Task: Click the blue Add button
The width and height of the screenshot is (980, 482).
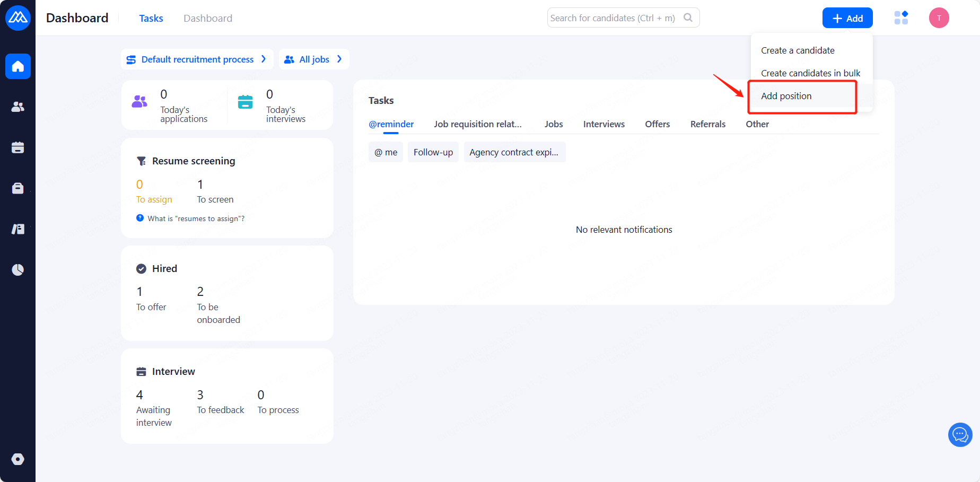Action: [x=847, y=18]
